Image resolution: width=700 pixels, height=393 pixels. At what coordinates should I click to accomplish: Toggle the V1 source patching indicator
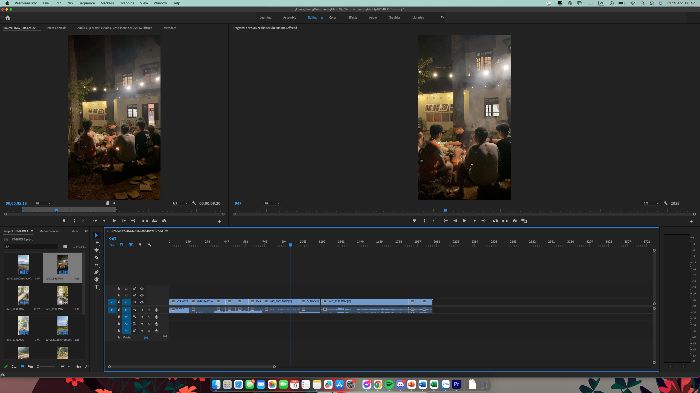[x=112, y=302]
